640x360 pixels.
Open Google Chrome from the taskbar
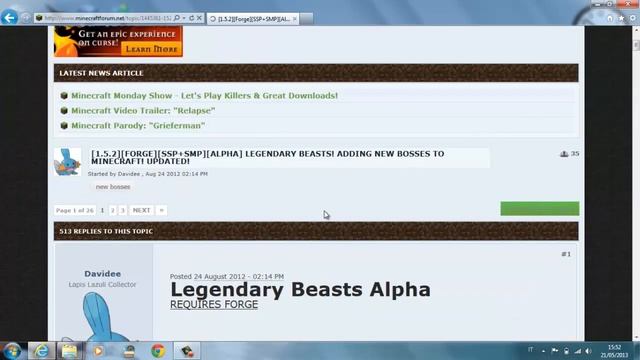(x=158, y=351)
